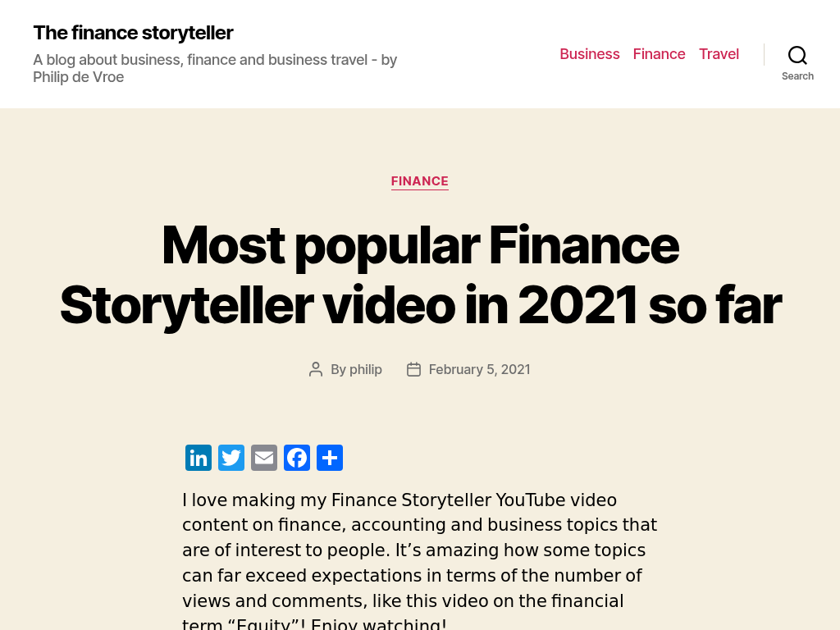This screenshot has width=840, height=630.
Task: Click the blog tagline by Philip de Vroe
Action: 215,68
